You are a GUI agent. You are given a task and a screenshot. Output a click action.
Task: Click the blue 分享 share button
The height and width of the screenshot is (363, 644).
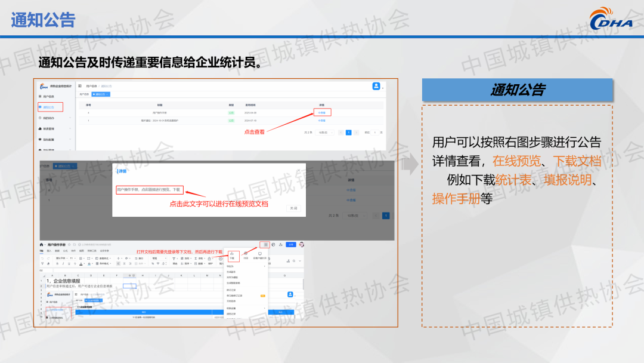click(290, 244)
